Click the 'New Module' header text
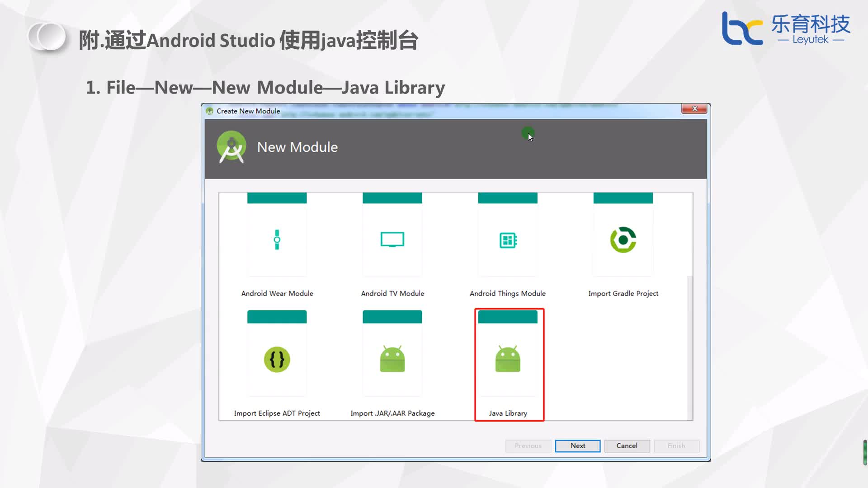The height and width of the screenshot is (488, 868). point(297,147)
